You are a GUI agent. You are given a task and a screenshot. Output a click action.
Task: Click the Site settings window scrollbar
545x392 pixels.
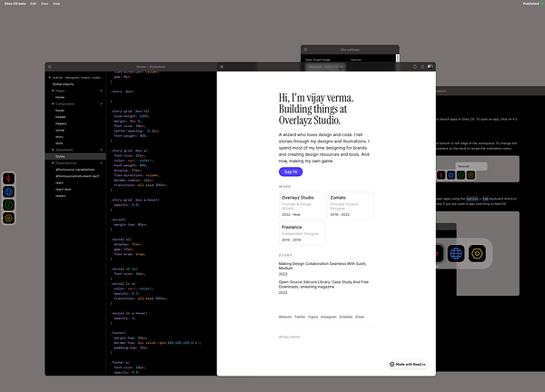(x=398, y=58)
